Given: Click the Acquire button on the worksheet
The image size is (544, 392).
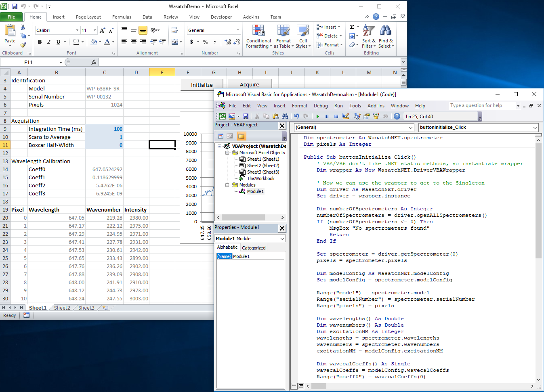Looking at the screenshot, I should point(249,85).
